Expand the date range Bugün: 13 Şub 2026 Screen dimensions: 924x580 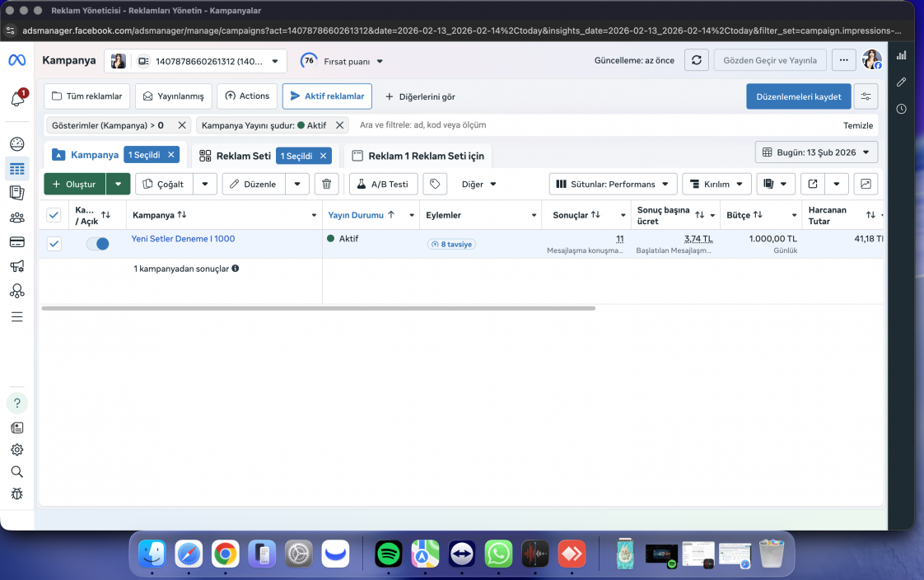816,152
